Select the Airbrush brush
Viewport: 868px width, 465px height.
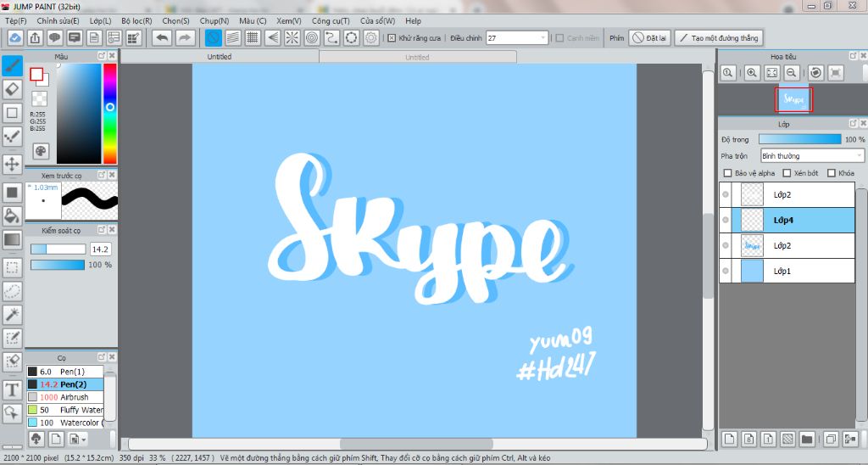[x=64, y=397]
